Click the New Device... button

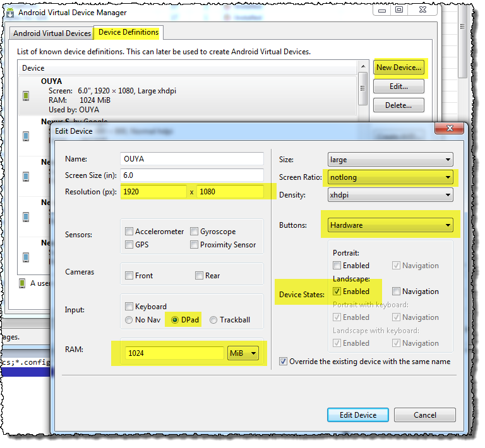[398, 68]
